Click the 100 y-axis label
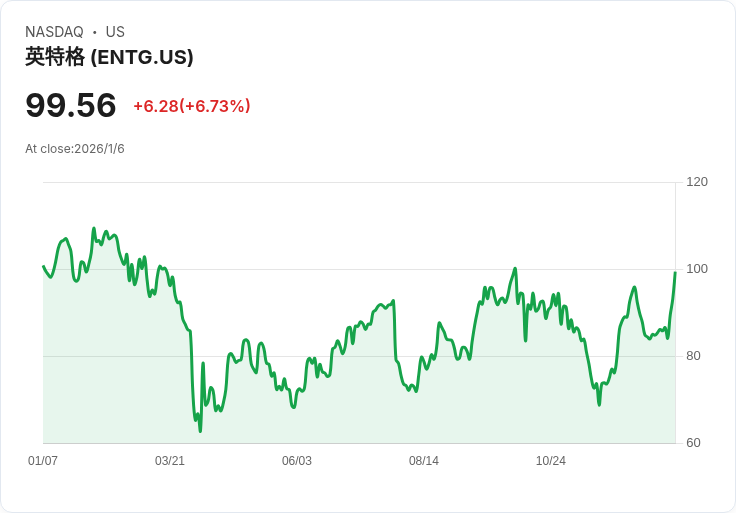736x513 pixels. (697, 269)
